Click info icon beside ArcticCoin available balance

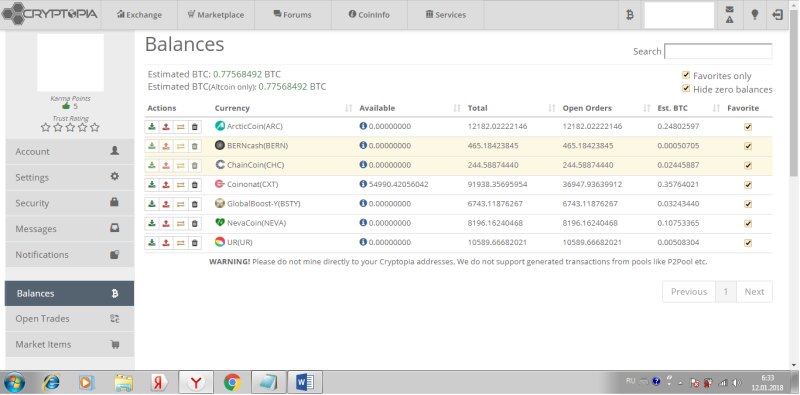tap(363, 126)
